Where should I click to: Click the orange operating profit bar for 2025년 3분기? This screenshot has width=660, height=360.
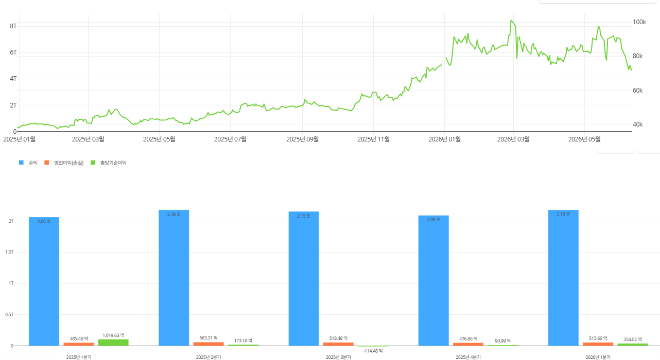338,344
